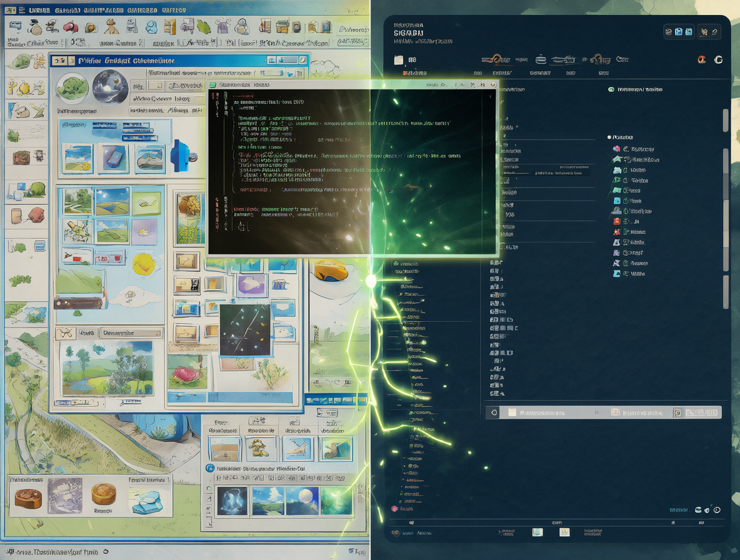This screenshot has width=740, height=560.
Task: Select the green glowing thumbnail in the bottom strip
Action: 336,501
